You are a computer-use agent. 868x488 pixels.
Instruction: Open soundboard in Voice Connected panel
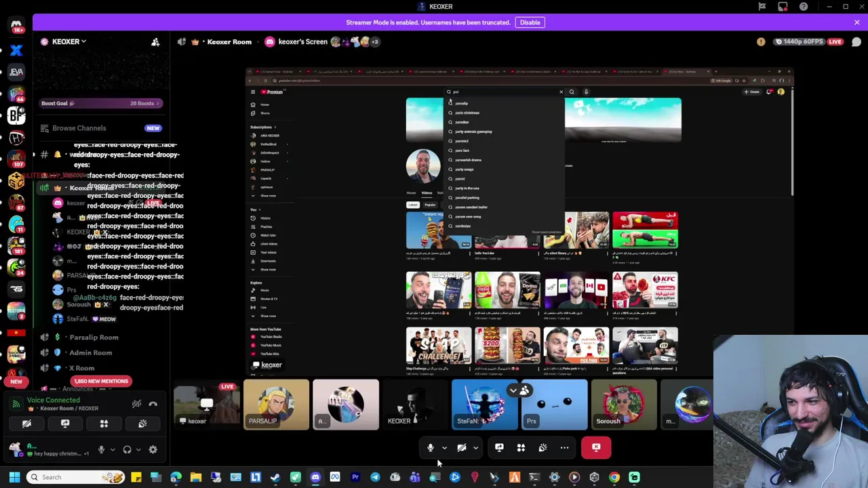coord(142,424)
